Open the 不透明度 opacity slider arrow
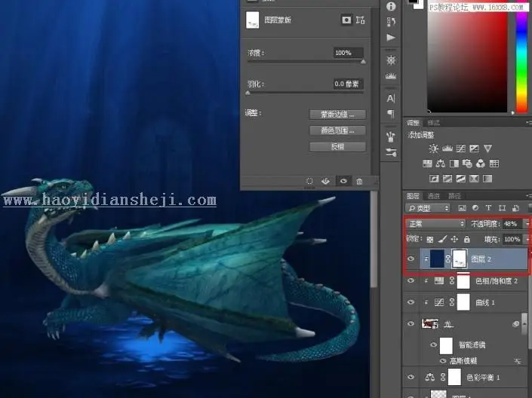The image size is (532, 398). click(x=527, y=224)
